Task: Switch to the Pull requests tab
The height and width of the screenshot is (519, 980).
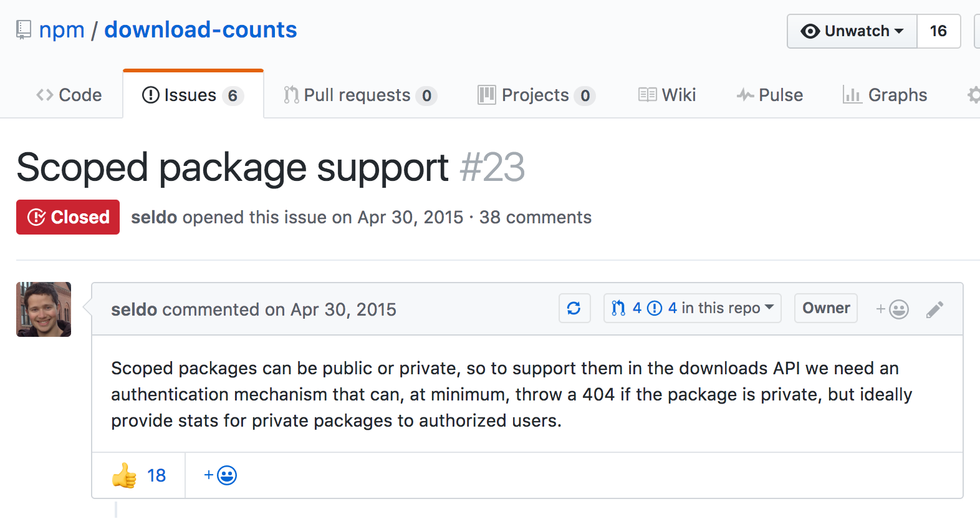Action: (x=360, y=95)
